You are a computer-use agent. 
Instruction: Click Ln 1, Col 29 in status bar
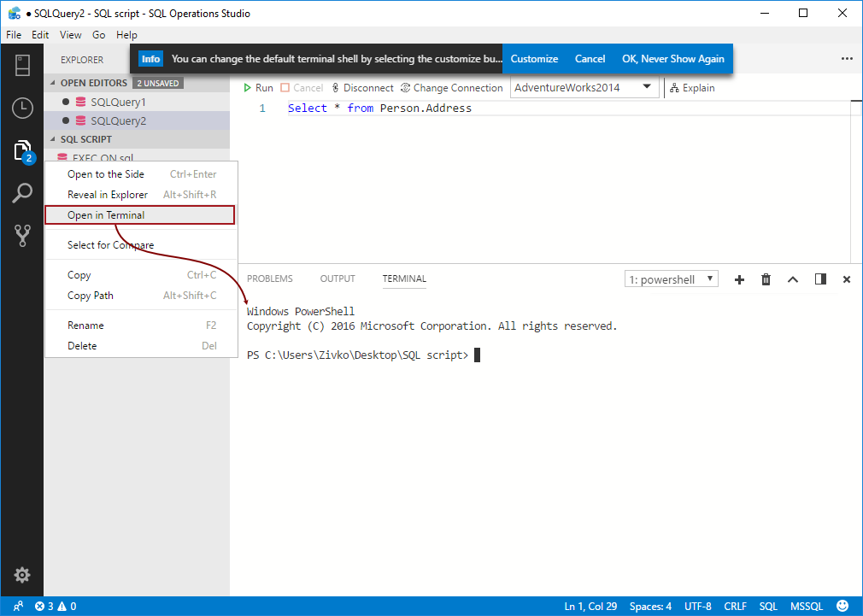(x=590, y=606)
